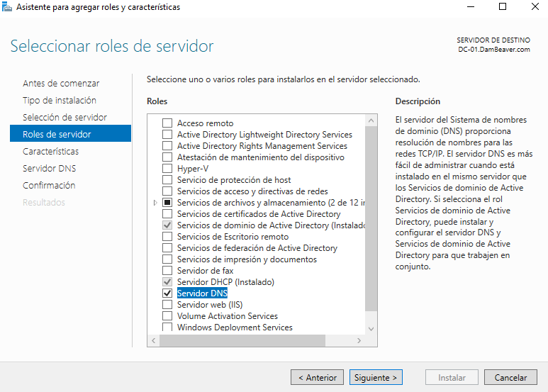Screen dimensions: 548x392
Task: Click the Siguiente button
Action: point(376,377)
